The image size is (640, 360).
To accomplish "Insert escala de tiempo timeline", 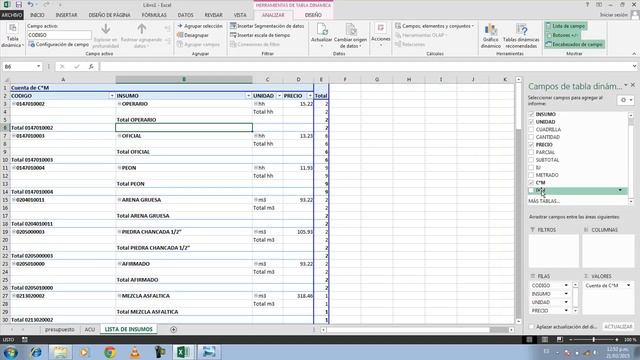I will tap(260, 35).
